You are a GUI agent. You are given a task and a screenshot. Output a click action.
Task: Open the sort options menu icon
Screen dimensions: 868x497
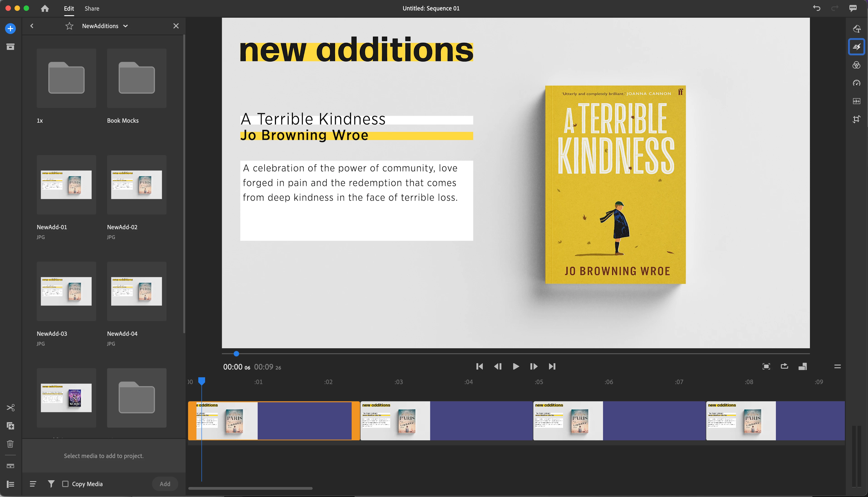pos(33,484)
